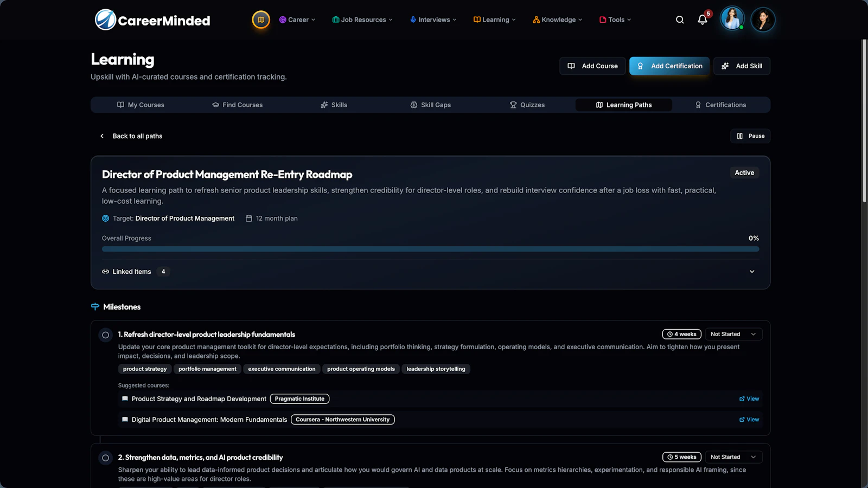Screen dimensions: 868x488
Task: View Product Strategy and Roadmap Development course
Action: point(749,399)
